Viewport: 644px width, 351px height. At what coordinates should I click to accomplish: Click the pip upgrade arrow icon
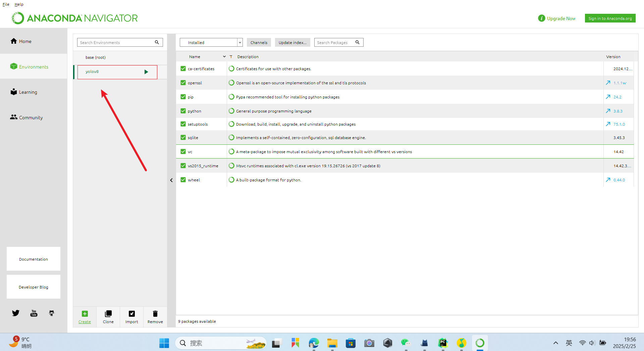pyautogui.click(x=608, y=97)
